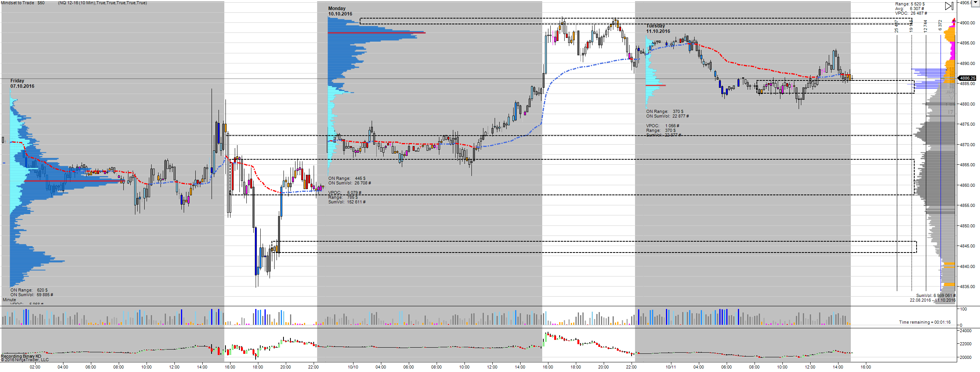Click Friday's 'ON SumVol: 59 885 #' label

(x=32, y=295)
